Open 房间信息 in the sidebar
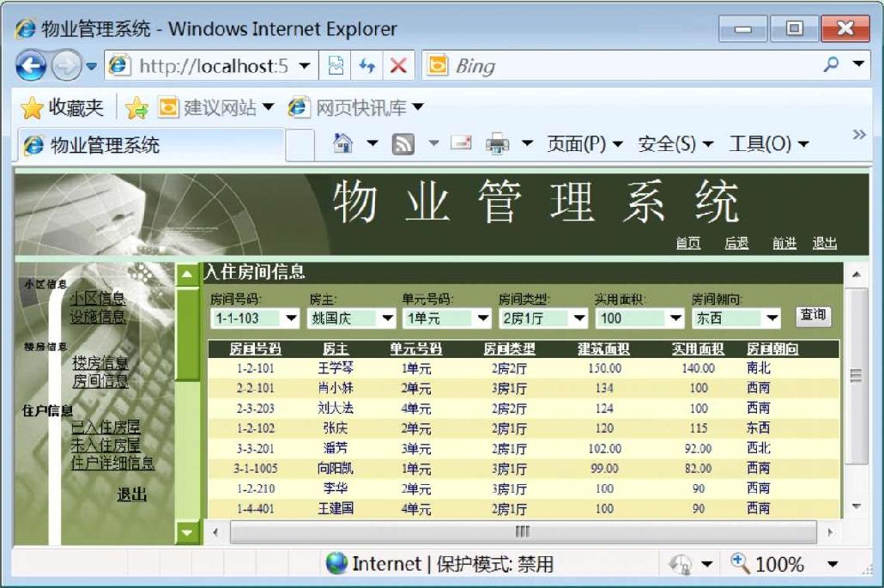884x588 pixels. tap(100, 381)
